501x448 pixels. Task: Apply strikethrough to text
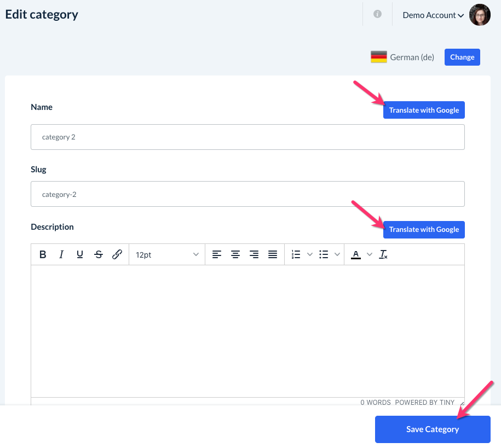point(99,254)
